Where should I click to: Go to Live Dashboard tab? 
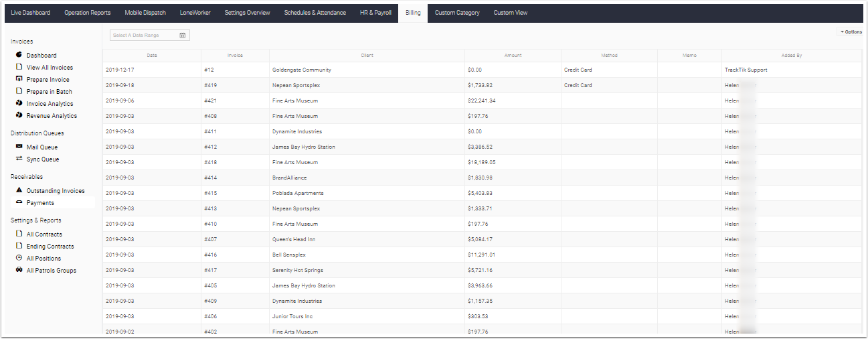(31, 13)
